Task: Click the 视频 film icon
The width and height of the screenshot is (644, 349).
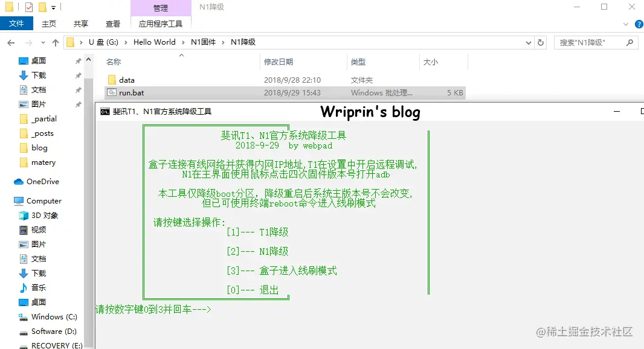Action: tap(24, 230)
